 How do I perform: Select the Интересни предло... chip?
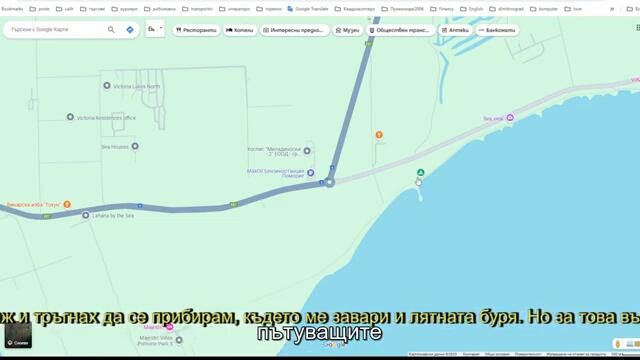coord(295,30)
